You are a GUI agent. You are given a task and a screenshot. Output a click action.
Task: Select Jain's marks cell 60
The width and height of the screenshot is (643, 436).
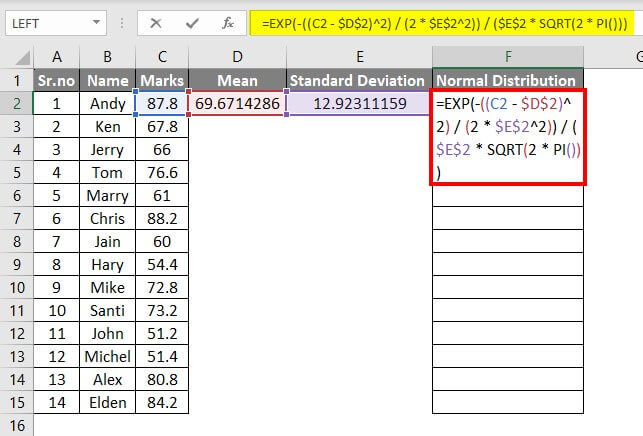click(x=162, y=241)
